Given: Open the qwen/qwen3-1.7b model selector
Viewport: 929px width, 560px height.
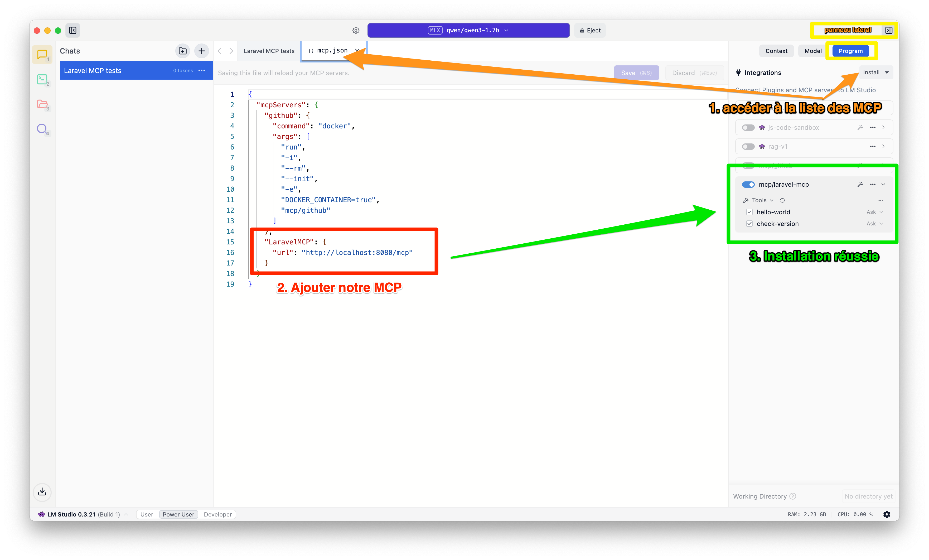Looking at the screenshot, I should pyautogui.click(x=468, y=30).
